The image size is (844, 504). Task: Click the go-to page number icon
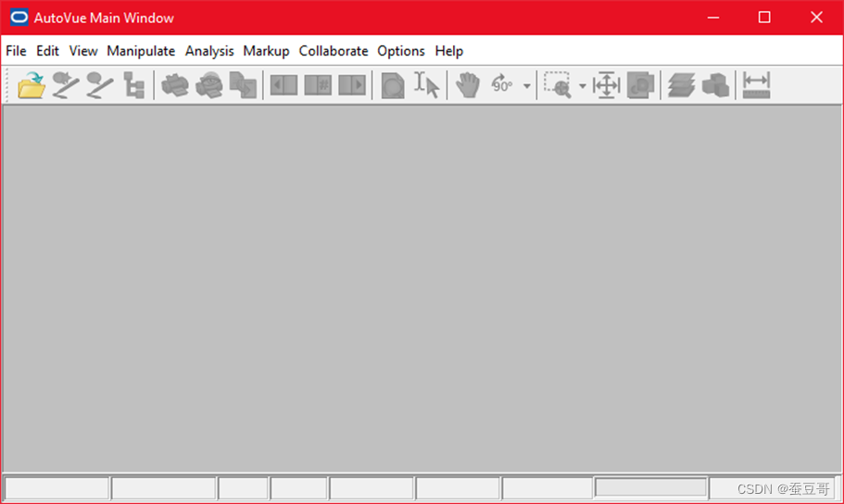tap(318, 85)
